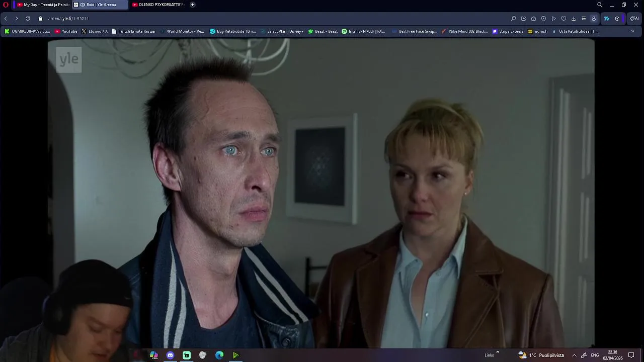Screen dimensions: 644x362
Task: Click the player/flow arrow icon
Action: (553, 19)
